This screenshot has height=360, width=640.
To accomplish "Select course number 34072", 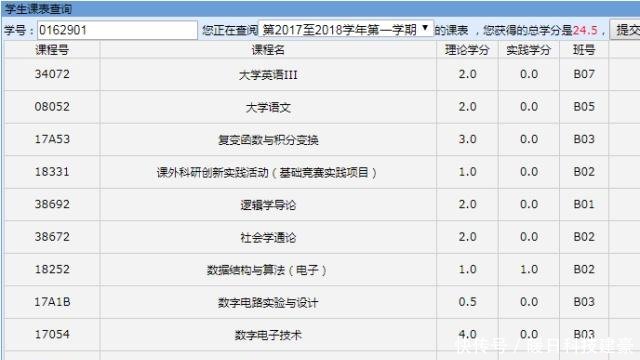I will pyautogui.click(x=52, y=74).
